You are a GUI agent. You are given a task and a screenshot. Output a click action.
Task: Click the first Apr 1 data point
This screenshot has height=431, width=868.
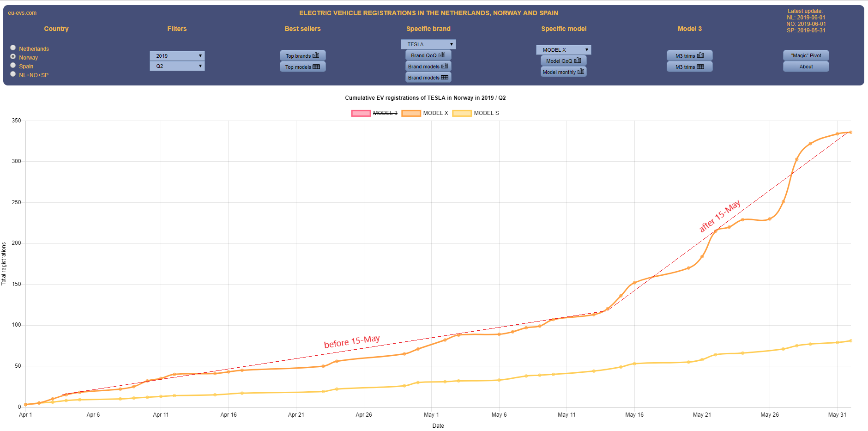pos(26,405)
